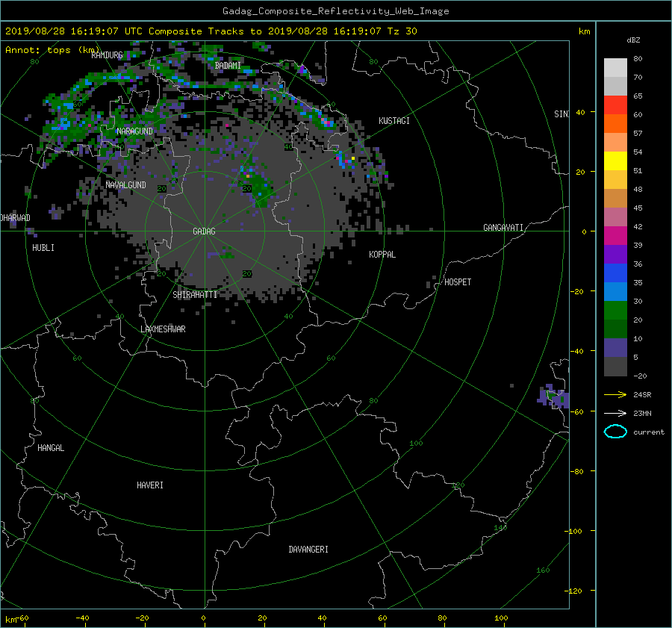Image resolution: width=672 pixels, height=628 pixels.
Task: Click the 160 range ring label
Action: click(543, 571)
